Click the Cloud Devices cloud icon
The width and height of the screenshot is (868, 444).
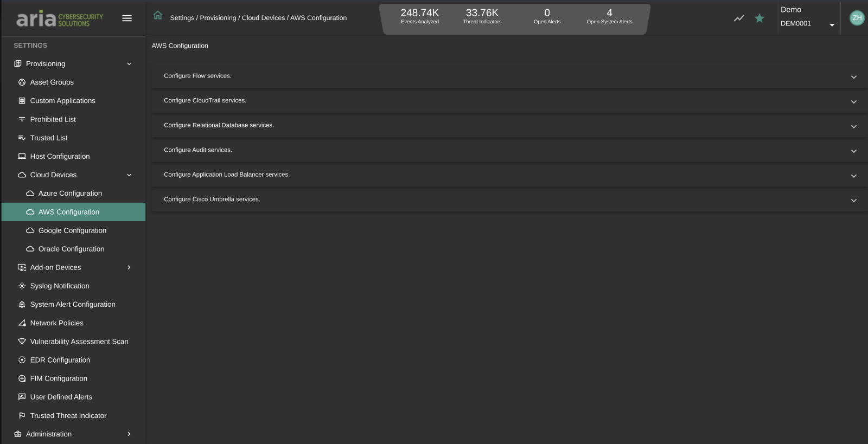point(22,175)
